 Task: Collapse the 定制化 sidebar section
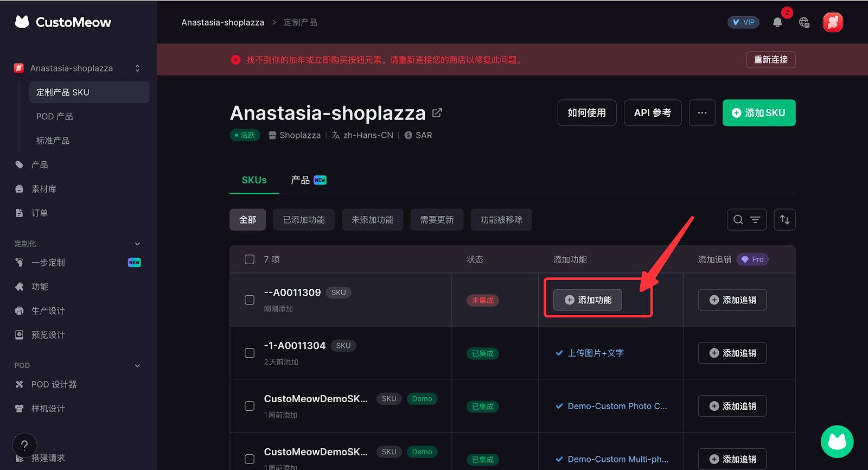[137, 244]
